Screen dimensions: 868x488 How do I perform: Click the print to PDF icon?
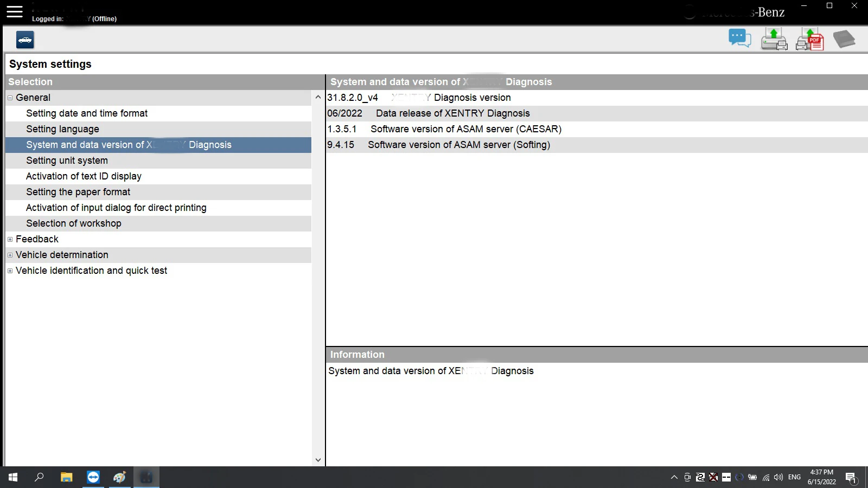tap(810, 39)
